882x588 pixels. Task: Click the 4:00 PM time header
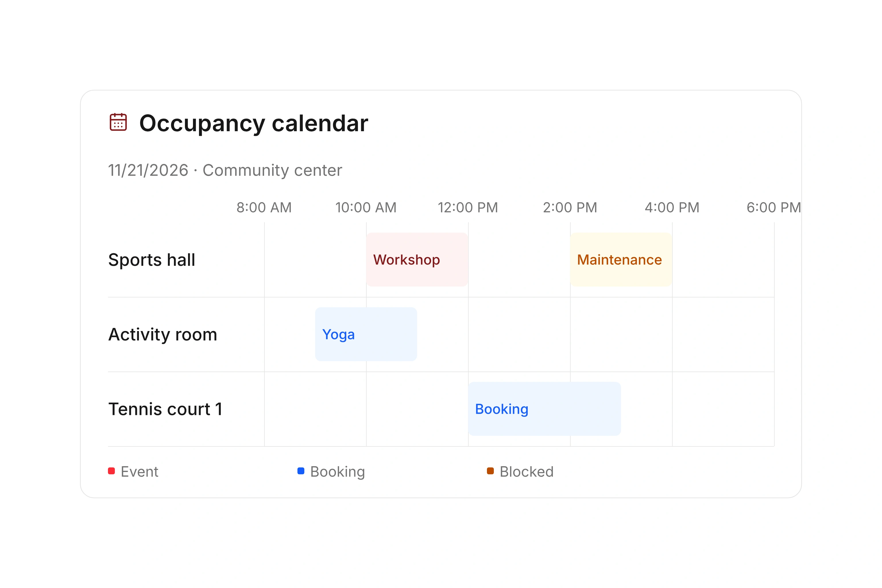672,207
